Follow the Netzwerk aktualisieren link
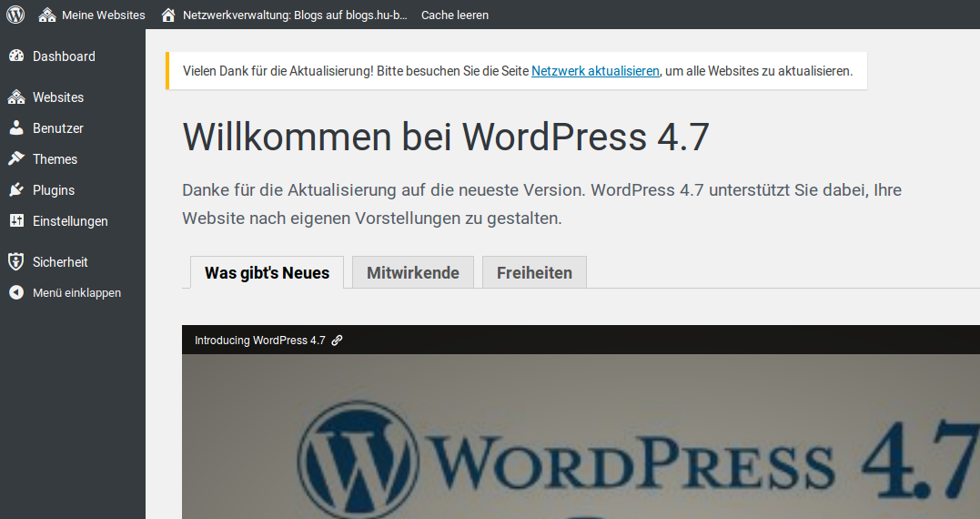This screenshot has height=519, width=980. tap(595, 71)
